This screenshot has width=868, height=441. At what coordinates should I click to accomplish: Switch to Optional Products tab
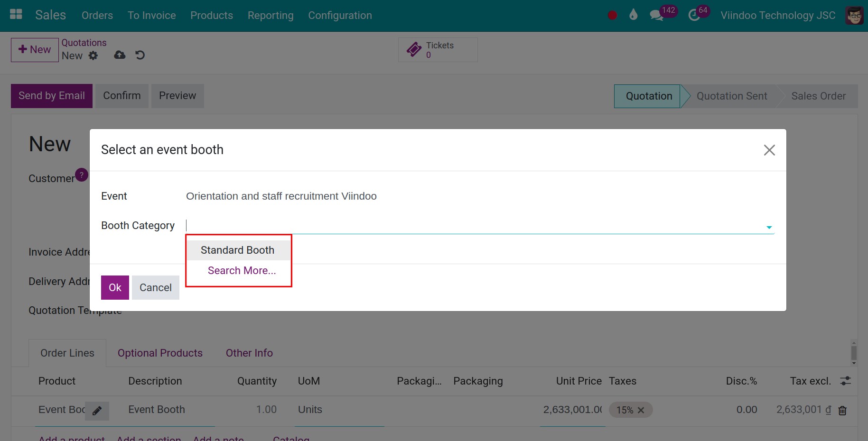(160, 353)
